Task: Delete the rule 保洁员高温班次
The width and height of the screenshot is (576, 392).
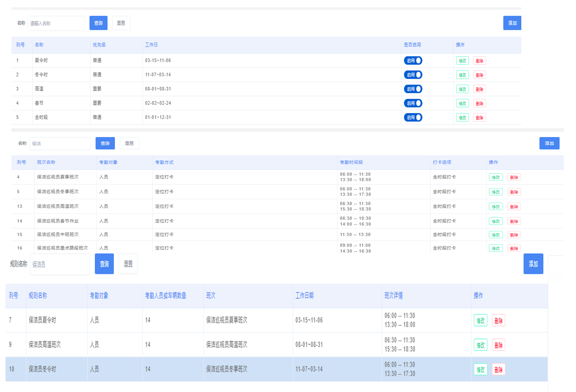Action: point(498,345)
